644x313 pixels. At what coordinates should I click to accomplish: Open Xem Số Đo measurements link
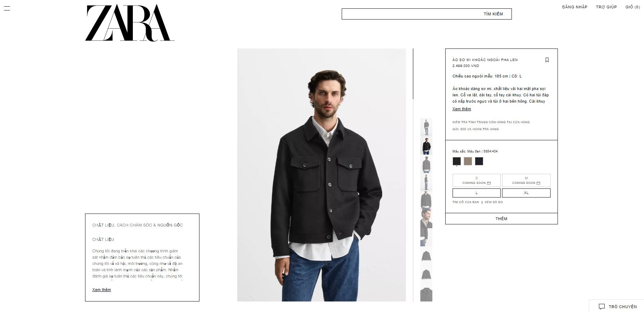coord(494,202)
